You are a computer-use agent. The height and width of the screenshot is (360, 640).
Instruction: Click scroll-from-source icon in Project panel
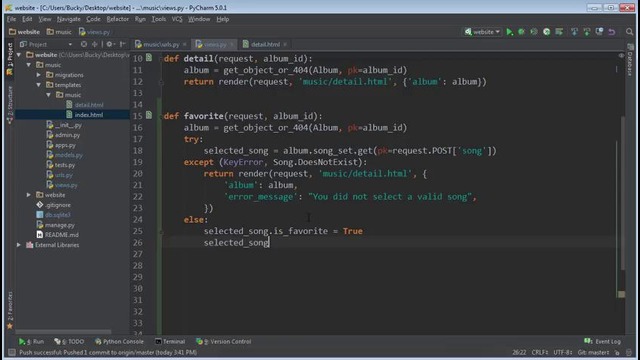pos(84,44)
